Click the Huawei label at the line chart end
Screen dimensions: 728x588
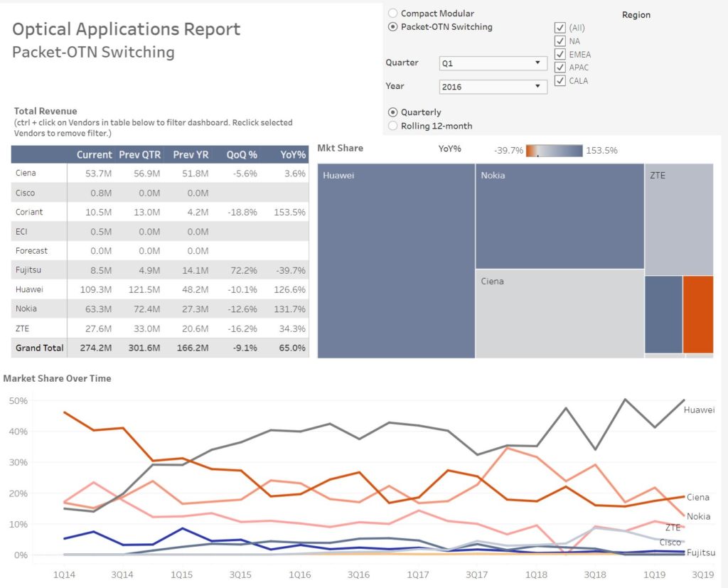pyautogui.click(x=700, y=410)
